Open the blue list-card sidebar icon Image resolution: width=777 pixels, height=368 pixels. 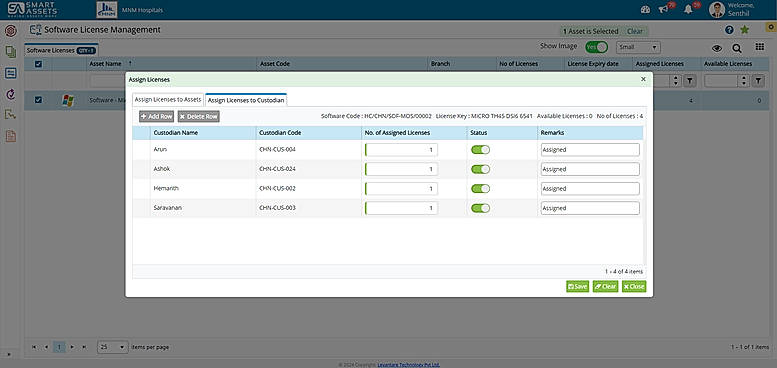coord(11,73)
